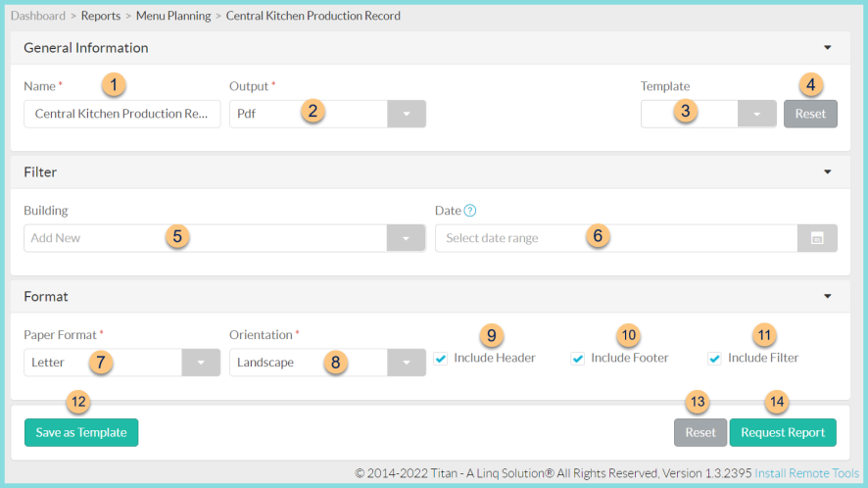Click the Include Filter label text
868x488 pixels.
point(763,358)
